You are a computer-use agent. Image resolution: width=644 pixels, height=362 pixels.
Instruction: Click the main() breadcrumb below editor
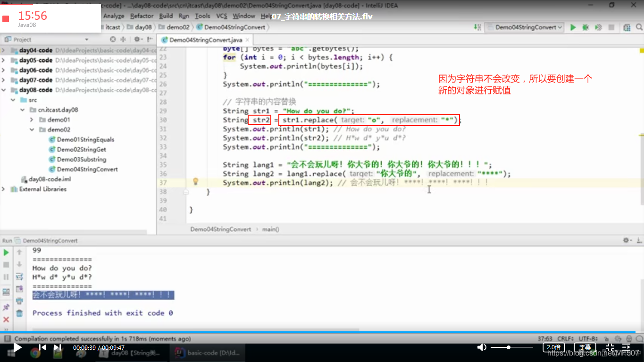click(271, 229)
